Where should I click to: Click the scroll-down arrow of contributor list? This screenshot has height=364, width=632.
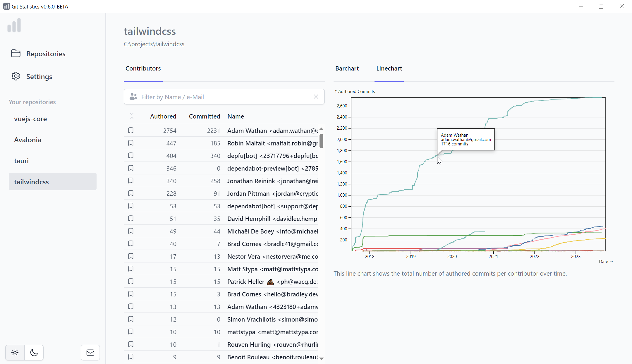pos(321,358)
